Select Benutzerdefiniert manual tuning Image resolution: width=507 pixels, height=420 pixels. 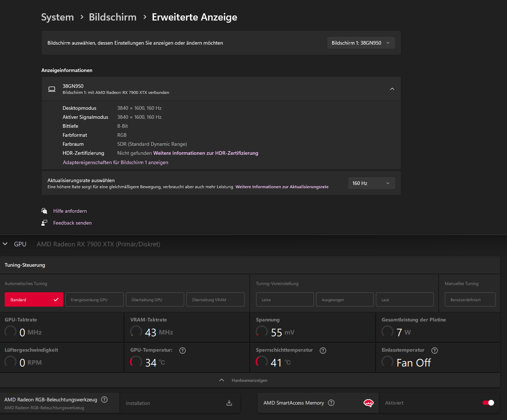click(x=470, y=299)
